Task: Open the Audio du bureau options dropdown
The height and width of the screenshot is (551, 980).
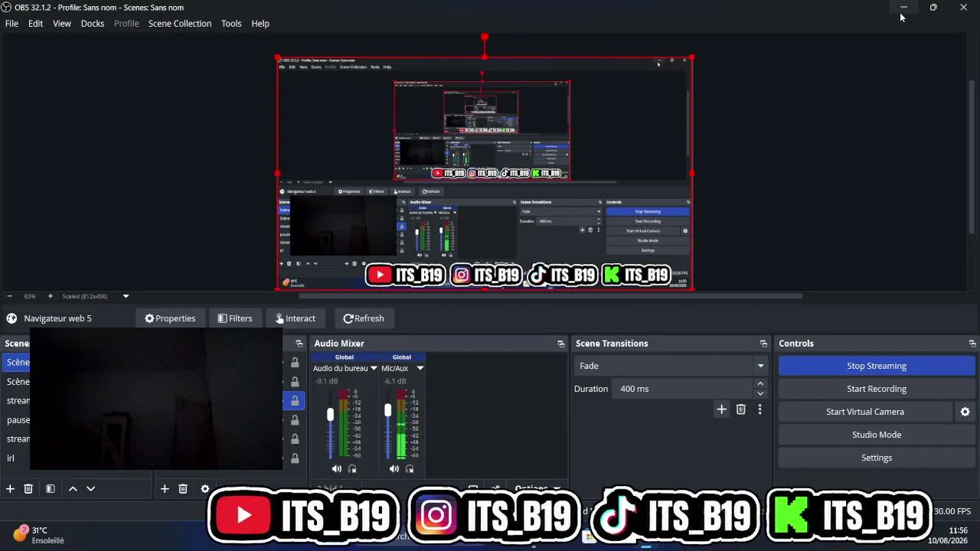Action: 374,369
